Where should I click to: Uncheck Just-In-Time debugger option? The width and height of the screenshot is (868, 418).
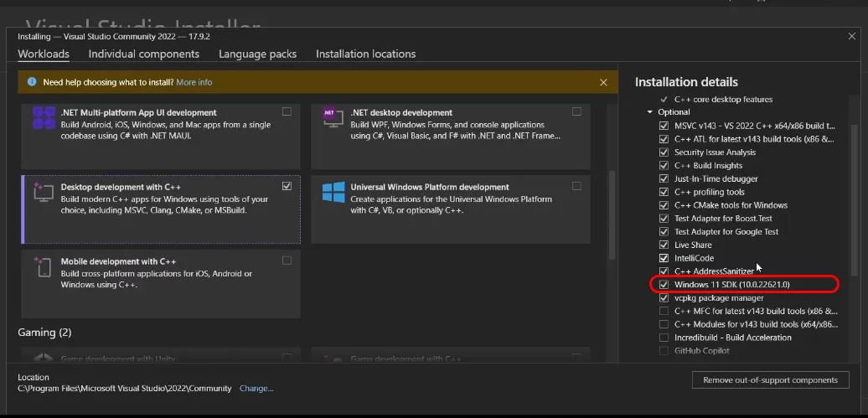click(664, 178)
